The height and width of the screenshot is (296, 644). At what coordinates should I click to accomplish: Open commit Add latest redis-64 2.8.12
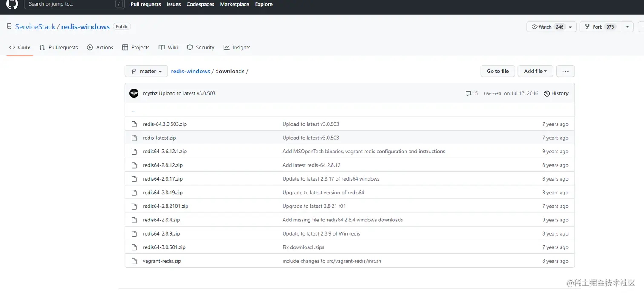point(311,165)
